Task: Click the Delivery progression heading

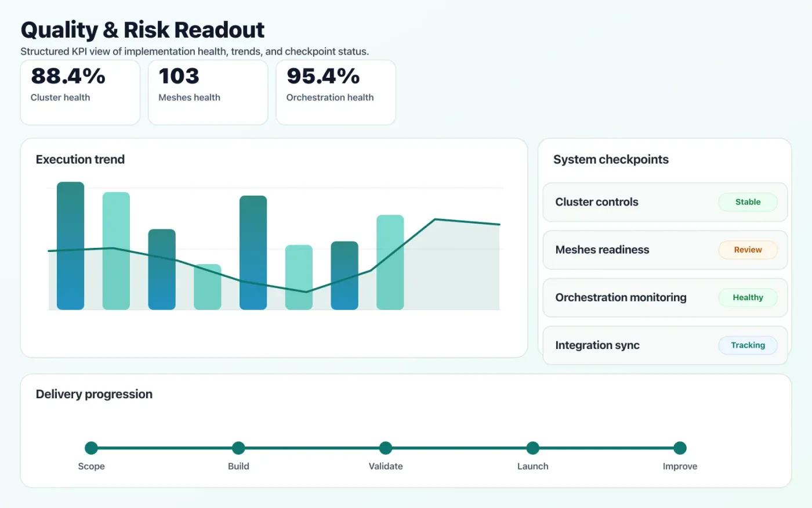Action: click(x=94, y=394)
